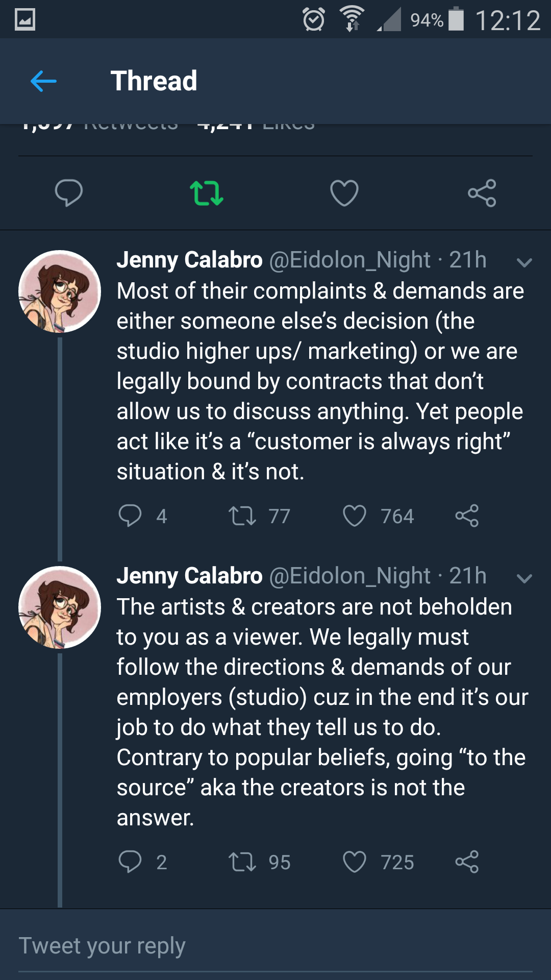This screenshot has height=980, width=551.
Task: Open Jenny Calabro's avatar on second reply
Action: tap(60, 607)
